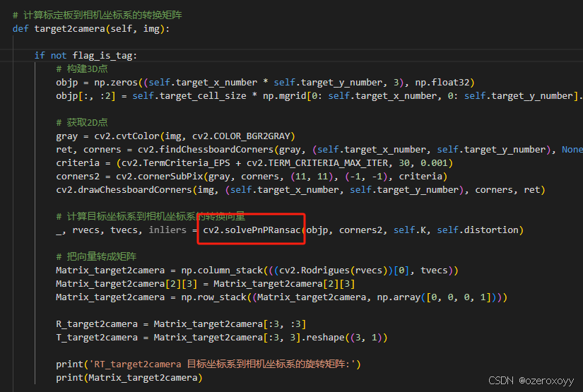Click the function name target2camera in def line
This screenshot has height=392, width=583.
(70, 29)
